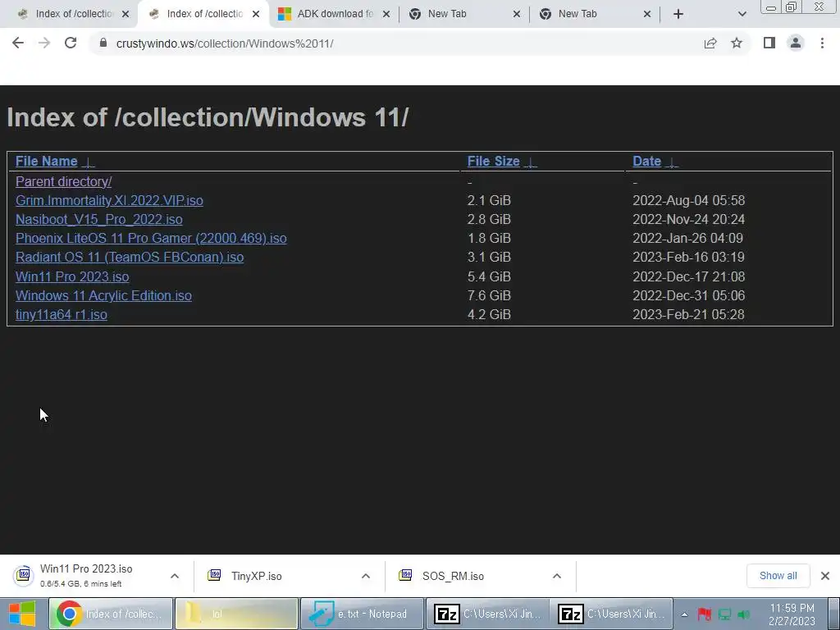Sort Date descending via arrow
The width and height of the screenshot is (840, 630).
[x=672, y=162]
